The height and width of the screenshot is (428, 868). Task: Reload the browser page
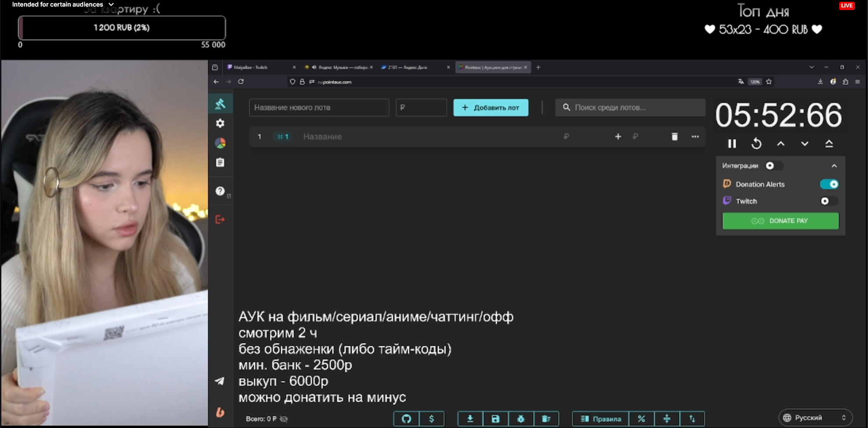241,82
